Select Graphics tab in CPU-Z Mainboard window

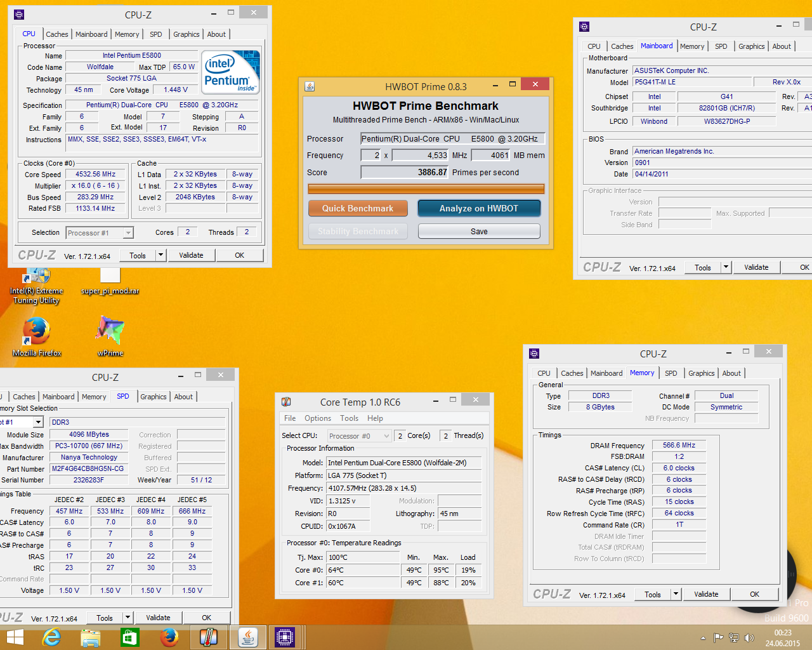pyautogui.click(x=752, y=46)
